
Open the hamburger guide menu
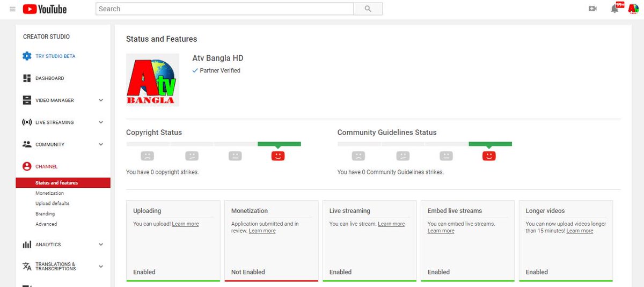click(x=12, y=9)
